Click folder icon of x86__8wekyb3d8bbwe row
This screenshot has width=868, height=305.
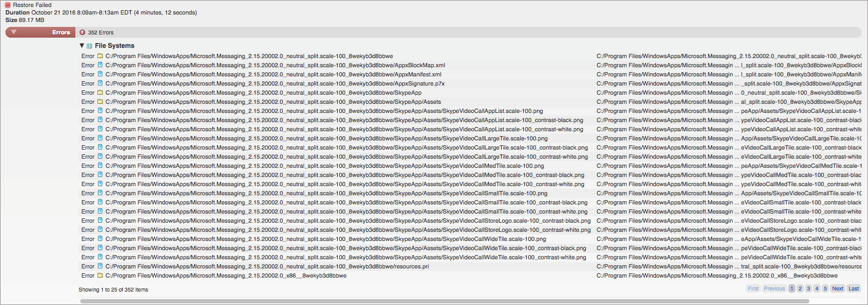coord(100,275)
